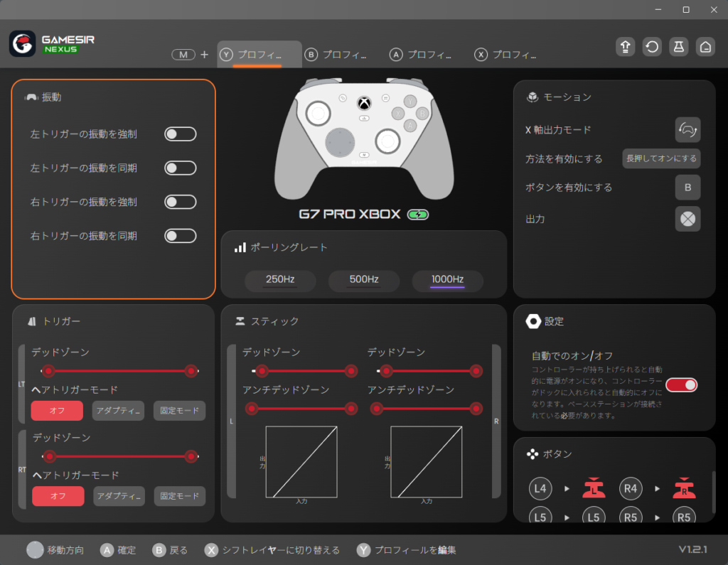Click the reset/restore circular arrow icon
The image size is (728, 565).
[652, 46]
